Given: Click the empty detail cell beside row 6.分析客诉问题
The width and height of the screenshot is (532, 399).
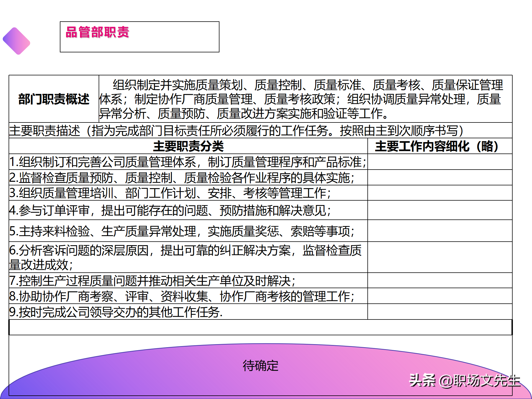Looking at the screenshot, I should pos(440,257).
